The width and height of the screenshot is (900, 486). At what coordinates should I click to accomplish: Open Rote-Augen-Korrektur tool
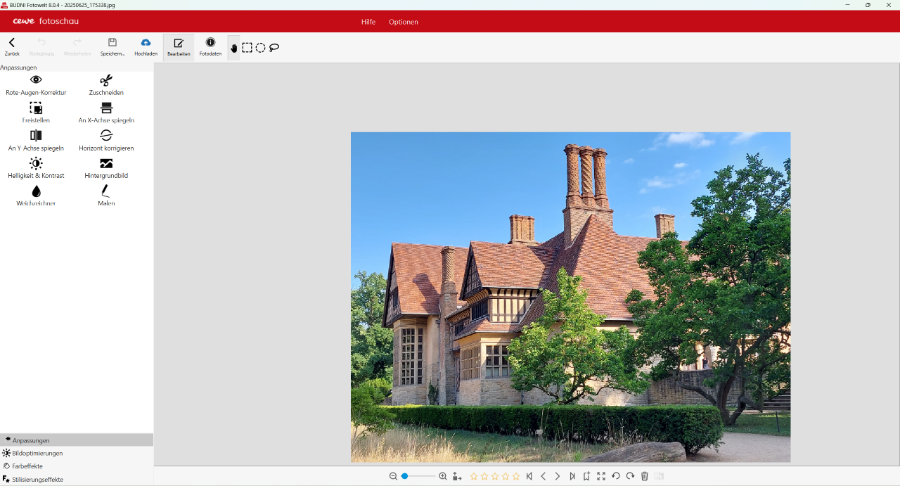(36, 81)
